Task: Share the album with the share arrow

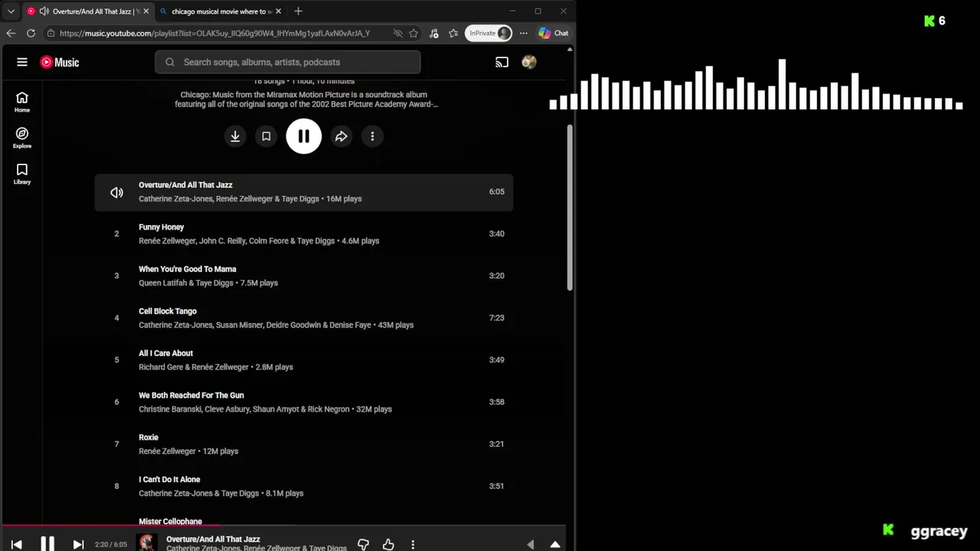Action: point(341,136)
